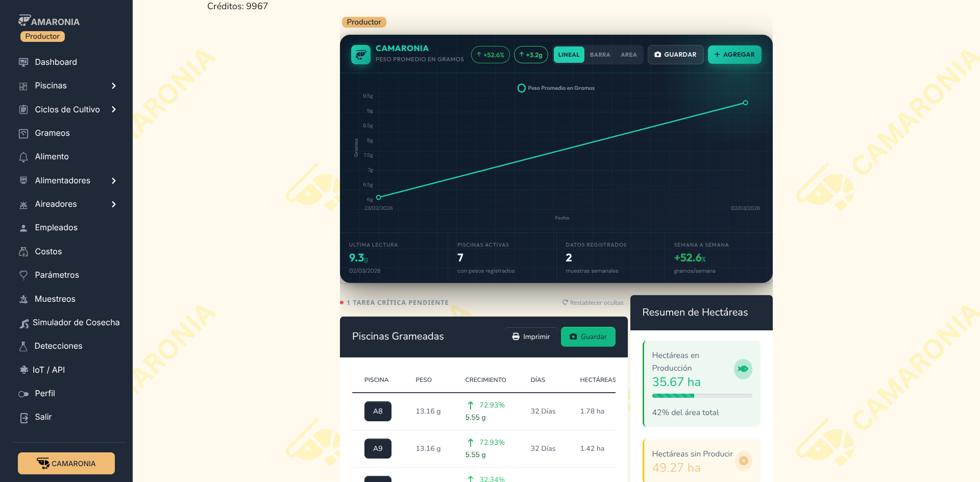This screenshot has height=482, width=980.
Task: Click the Detecciones flask icon
Action: tap(23, 346)
